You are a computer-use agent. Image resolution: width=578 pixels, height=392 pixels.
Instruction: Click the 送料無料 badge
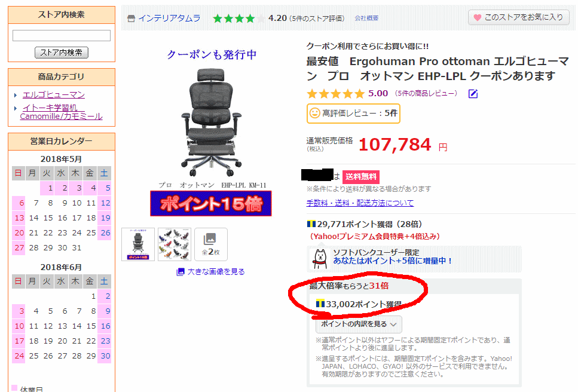[361, 177]
